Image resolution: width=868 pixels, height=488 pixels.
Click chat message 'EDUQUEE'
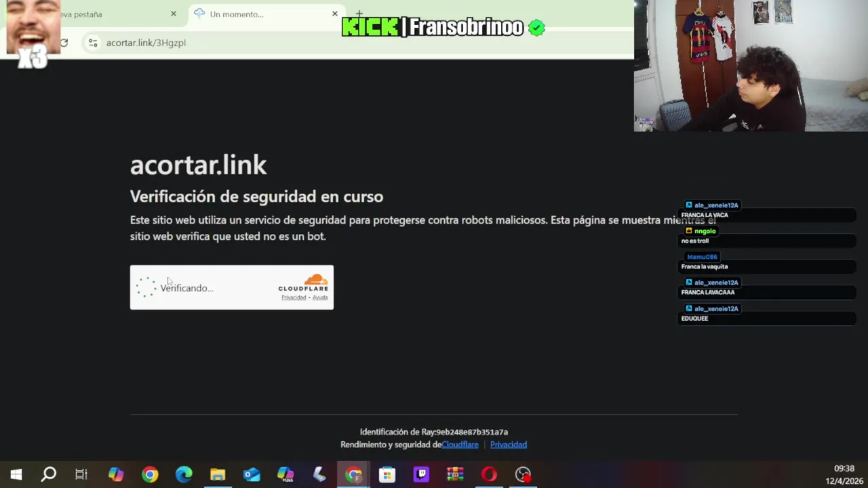(694, 318)
